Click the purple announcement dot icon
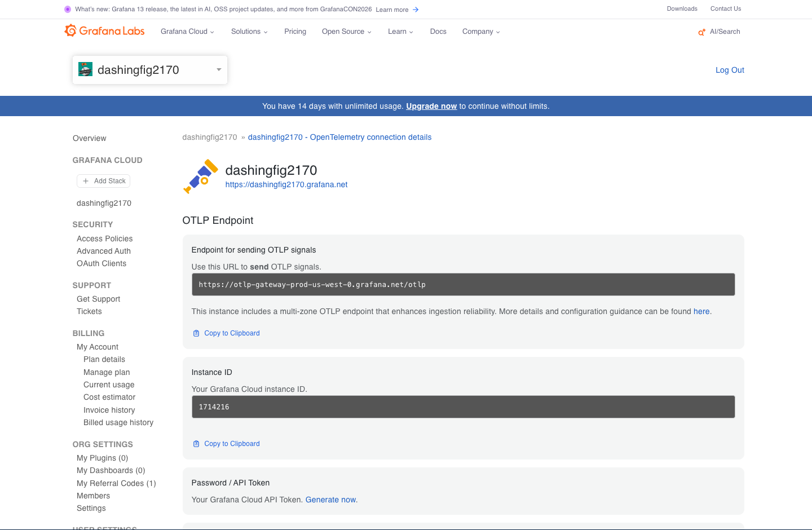812x530 pixels. (68, 9)
